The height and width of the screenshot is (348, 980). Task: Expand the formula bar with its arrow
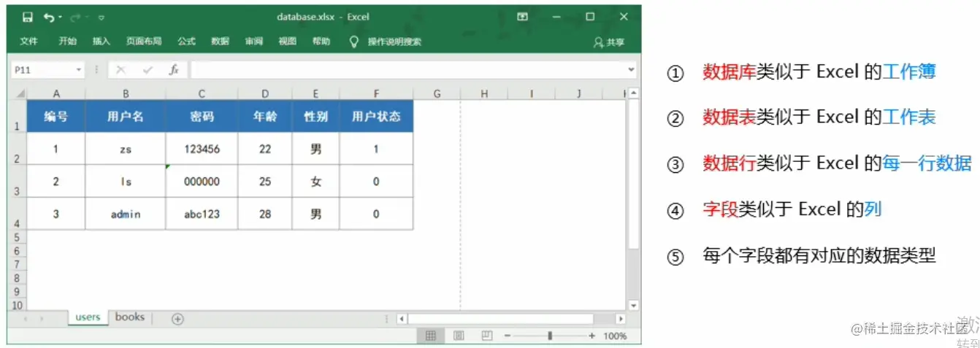coord(632,70)
